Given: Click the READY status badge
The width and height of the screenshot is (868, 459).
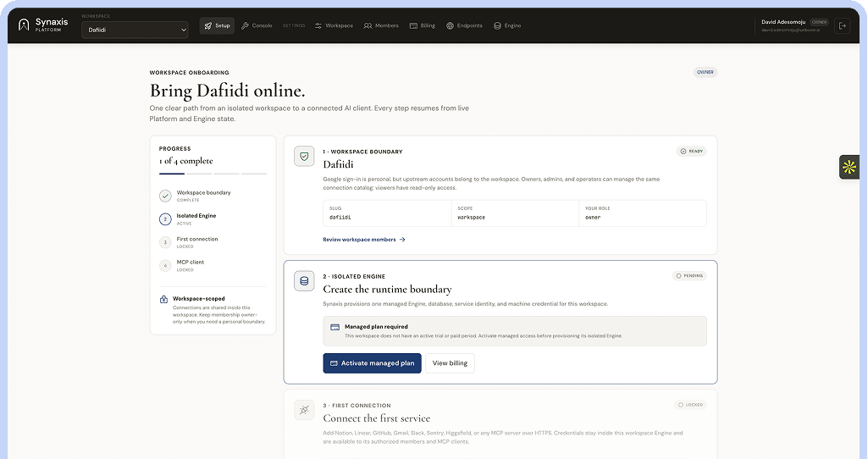Looking at the screenshot, I should click(691, 151).
